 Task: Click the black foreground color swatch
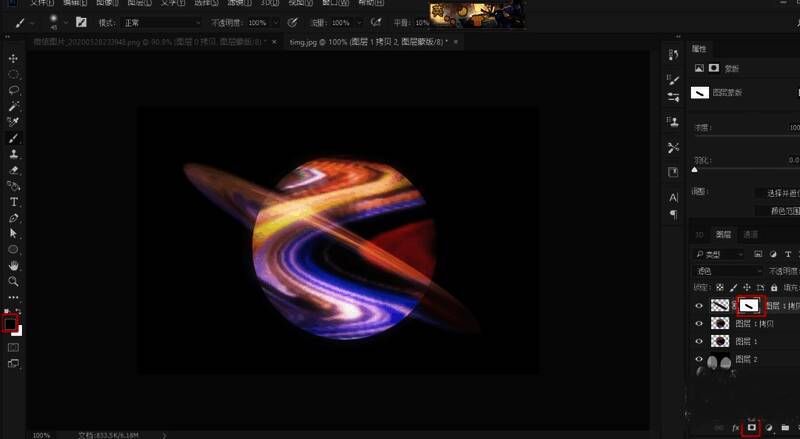tap(10, 324)
